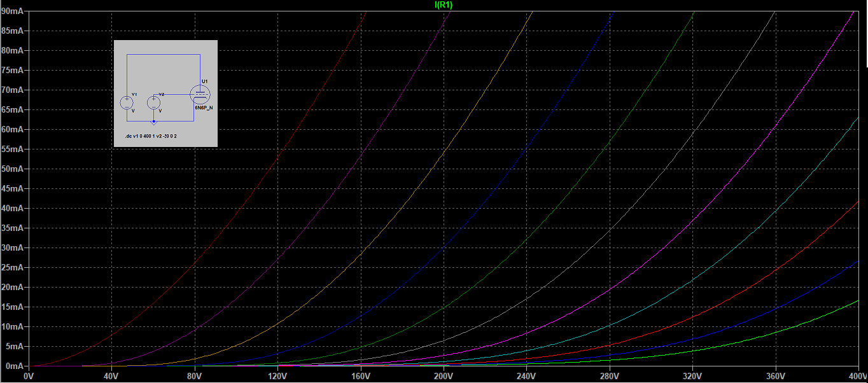The width and height of the screenshot is (868, 383).
Task: Click the 320V horizontal axis label
Action: pos(692,377)
